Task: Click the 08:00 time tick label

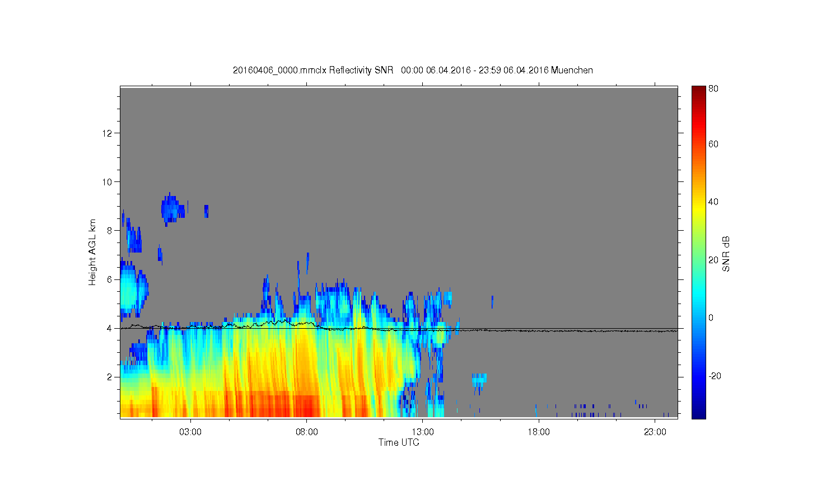Action: 307,432
